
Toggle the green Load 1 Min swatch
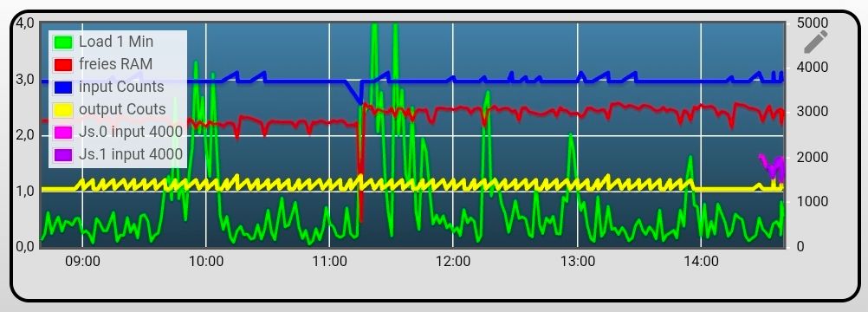tap(63, 42)
